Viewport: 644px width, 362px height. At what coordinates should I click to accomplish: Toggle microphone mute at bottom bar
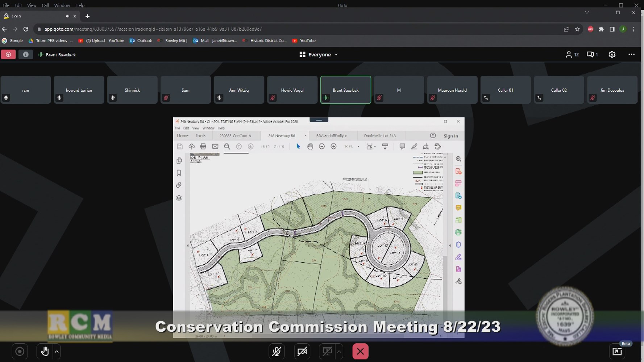point(277,351)
